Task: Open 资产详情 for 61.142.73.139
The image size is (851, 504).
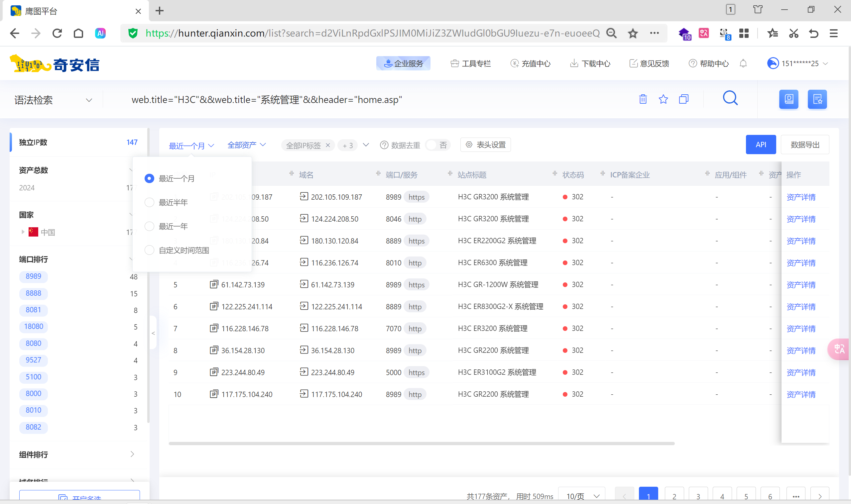Action: tap(801, 285)
